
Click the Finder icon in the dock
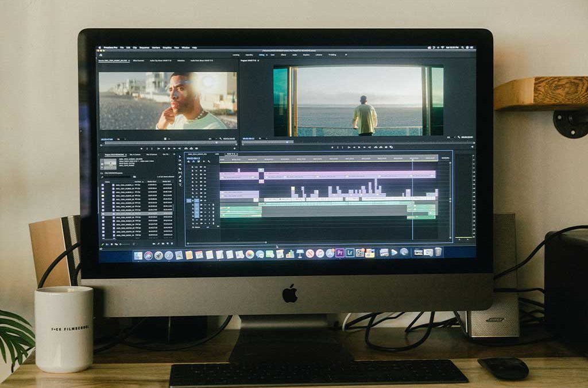click(x=138, y=255)
